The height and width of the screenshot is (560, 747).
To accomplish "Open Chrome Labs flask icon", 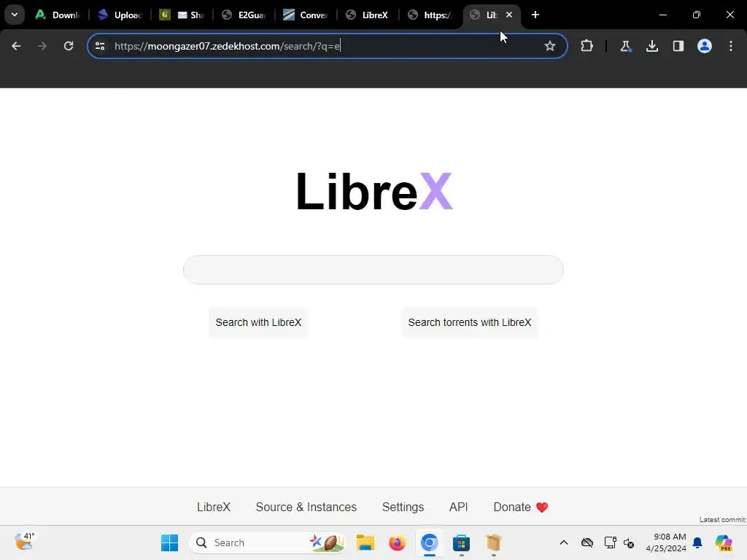I will [625, 46].
